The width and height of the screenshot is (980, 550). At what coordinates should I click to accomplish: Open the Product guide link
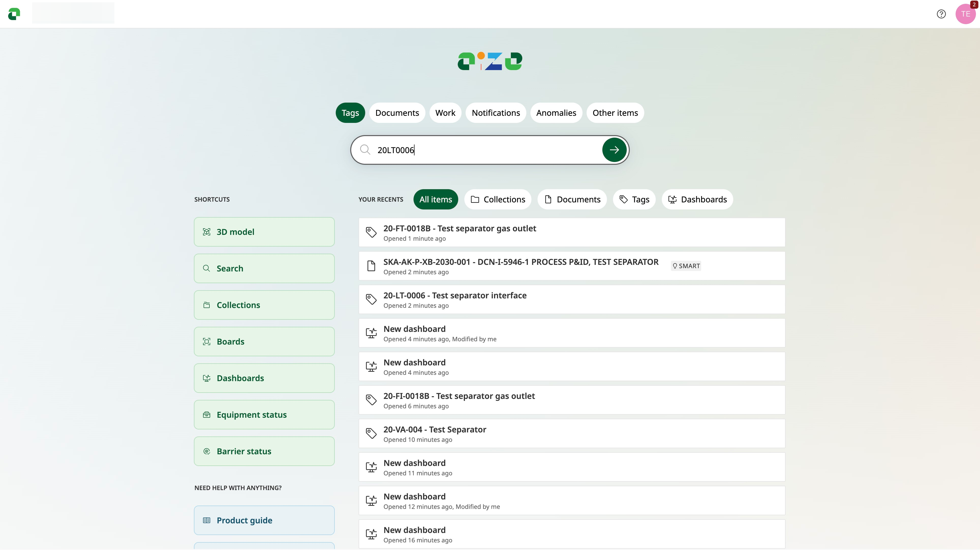(264, 520)
